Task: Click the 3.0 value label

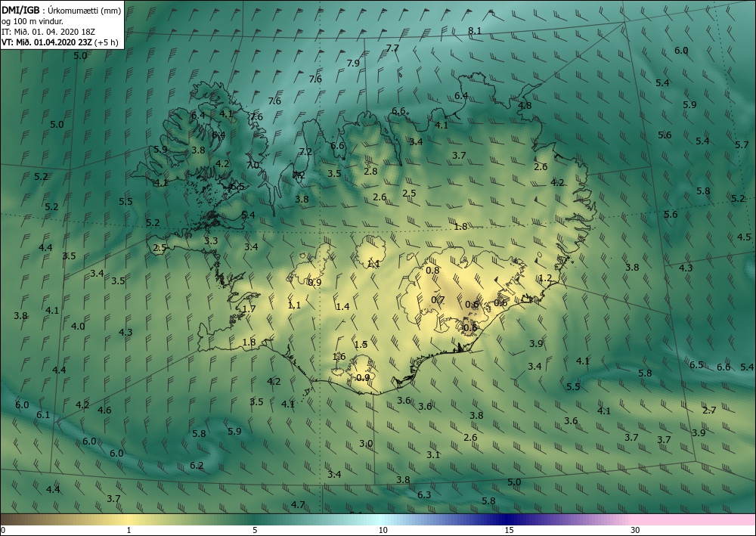Action: pos(365,444)
